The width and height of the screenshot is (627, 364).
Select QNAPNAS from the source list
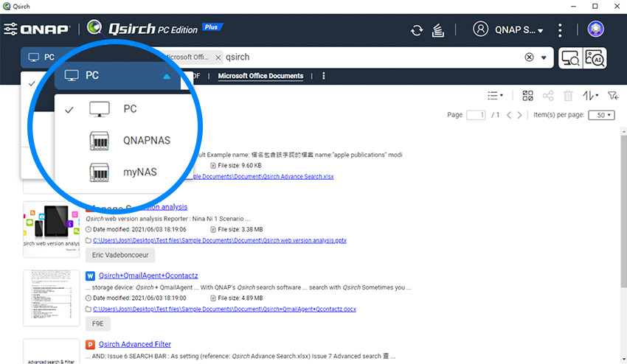point(147,140)
